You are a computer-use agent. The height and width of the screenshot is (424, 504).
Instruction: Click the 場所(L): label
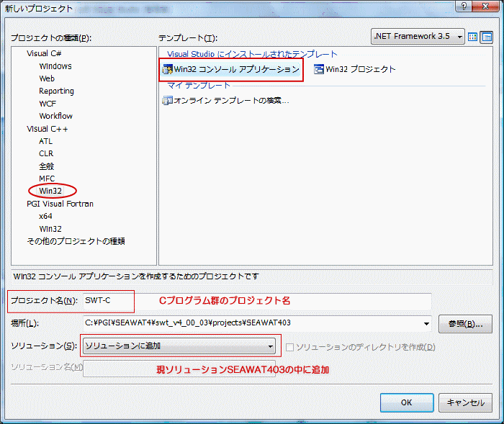[24, 323]
